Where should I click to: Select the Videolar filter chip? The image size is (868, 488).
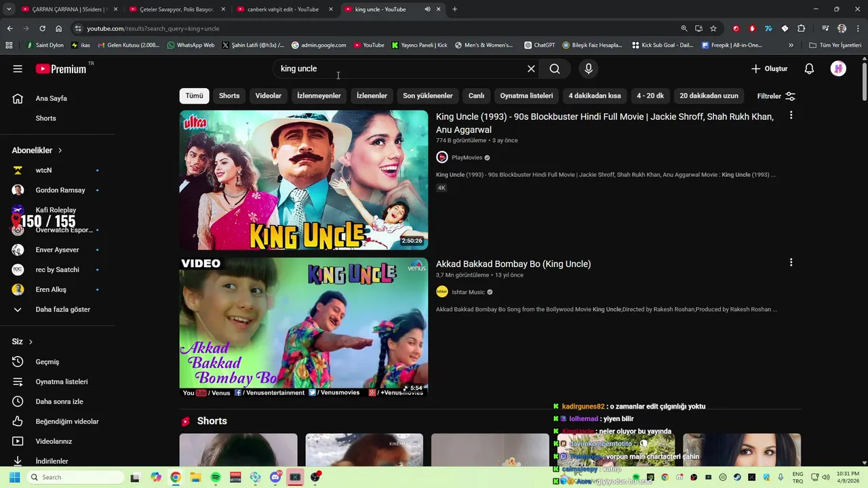tap(268, 96)
